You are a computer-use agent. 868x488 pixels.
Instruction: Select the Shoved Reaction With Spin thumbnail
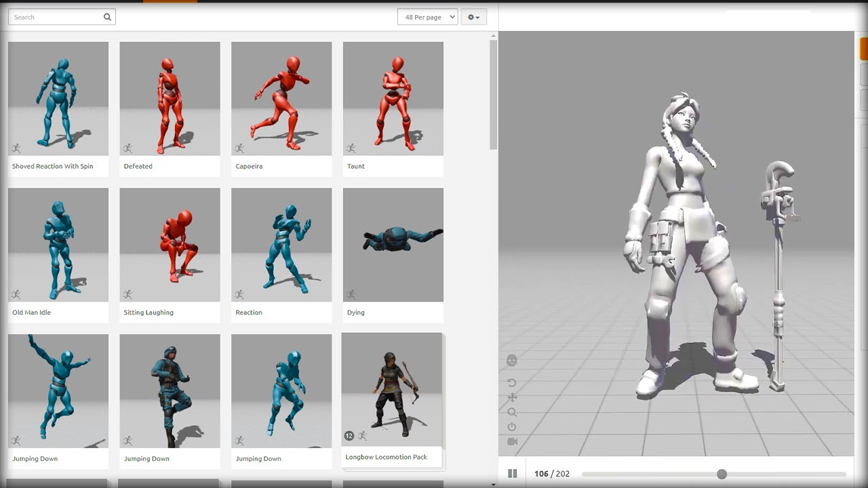pyautogui.click(x=58, y=99)
